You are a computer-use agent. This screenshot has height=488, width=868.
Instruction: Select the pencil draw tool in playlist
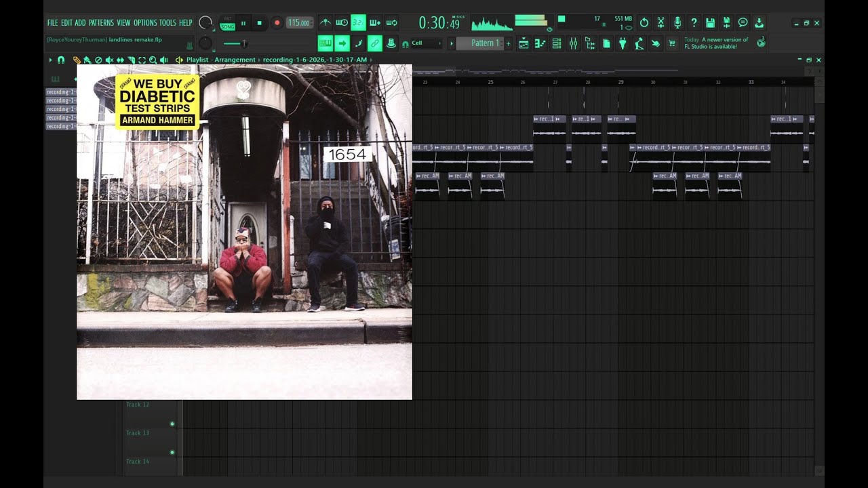click(77, 60)
